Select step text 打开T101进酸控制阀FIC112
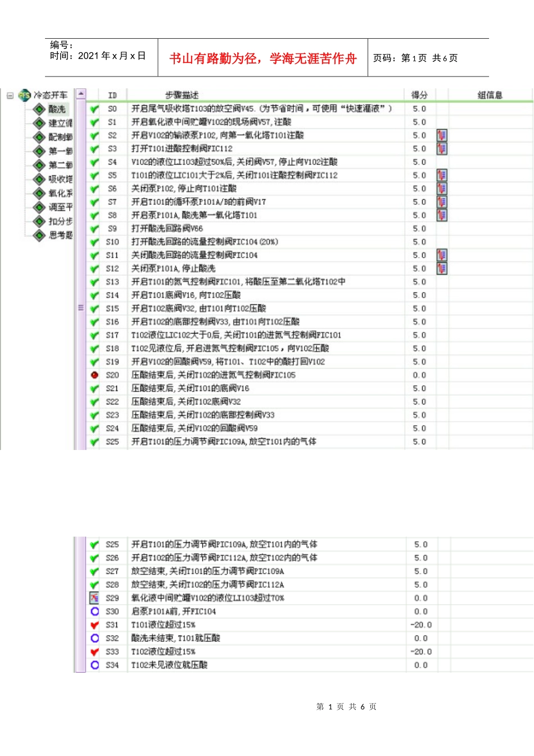The height and width of the screenshot is (756, 534). click(x=182, y=148)
